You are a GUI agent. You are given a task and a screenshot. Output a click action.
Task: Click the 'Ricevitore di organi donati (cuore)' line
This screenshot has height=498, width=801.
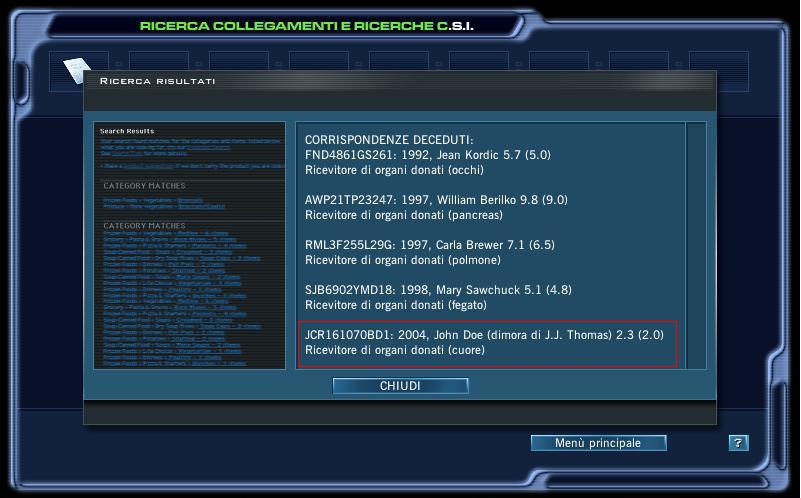point(395,350)
